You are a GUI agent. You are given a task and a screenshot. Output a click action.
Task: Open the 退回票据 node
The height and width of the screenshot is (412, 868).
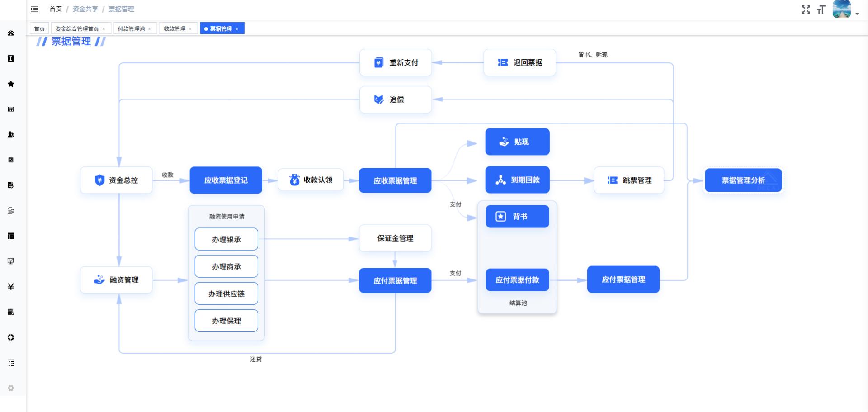coord(519,62)
